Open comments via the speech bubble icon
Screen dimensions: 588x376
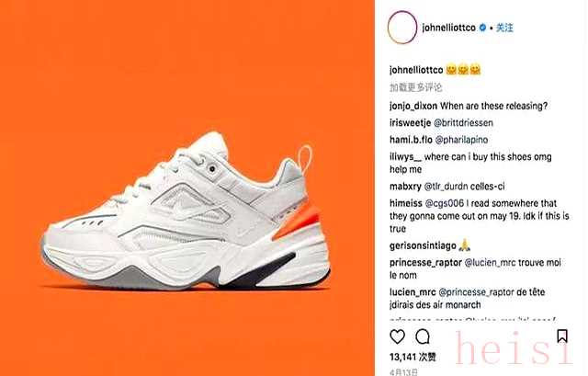[x=423, y=336]
